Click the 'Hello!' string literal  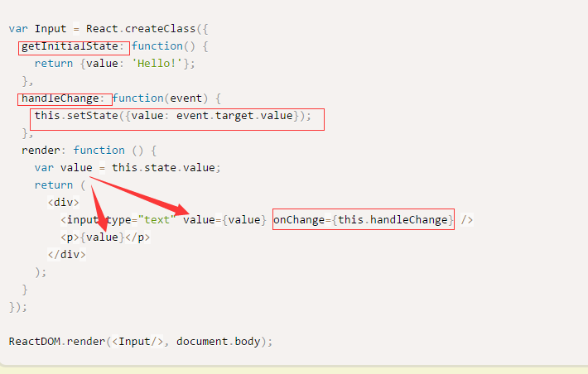pyautogui.click(x=157, y=64)
